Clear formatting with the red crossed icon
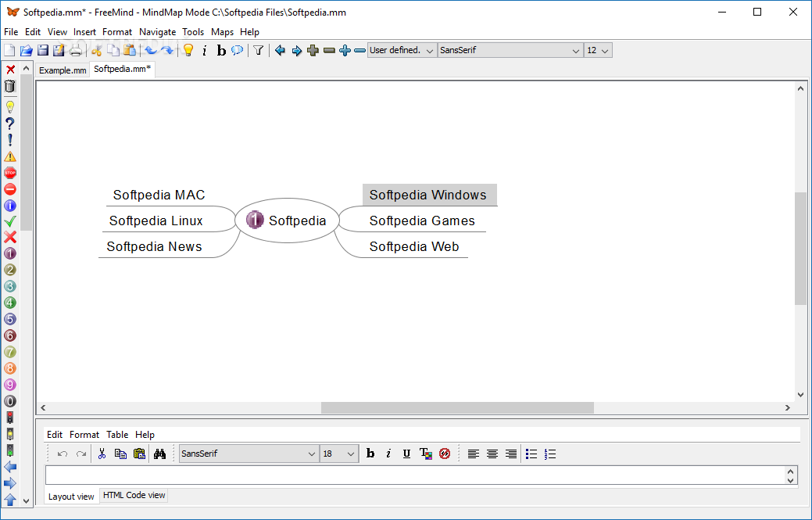Screen dimensions: 812x520 (x=445, y=454)
